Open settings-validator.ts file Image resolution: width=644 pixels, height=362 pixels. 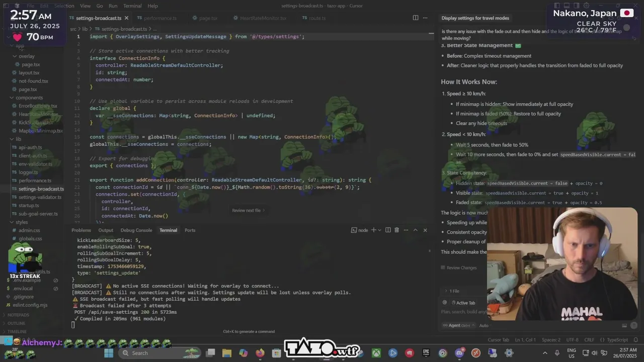pos(40,197)
